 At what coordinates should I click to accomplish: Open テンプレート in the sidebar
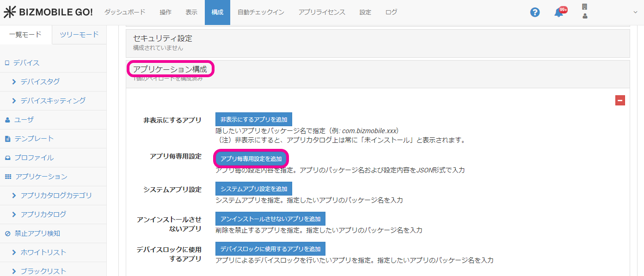click(34, 139)
